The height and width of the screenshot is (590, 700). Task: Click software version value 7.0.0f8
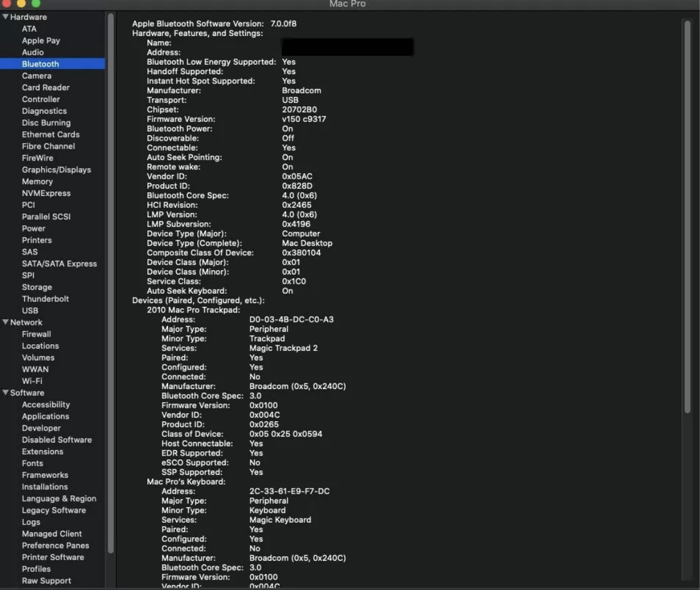(x=284, y=24)
